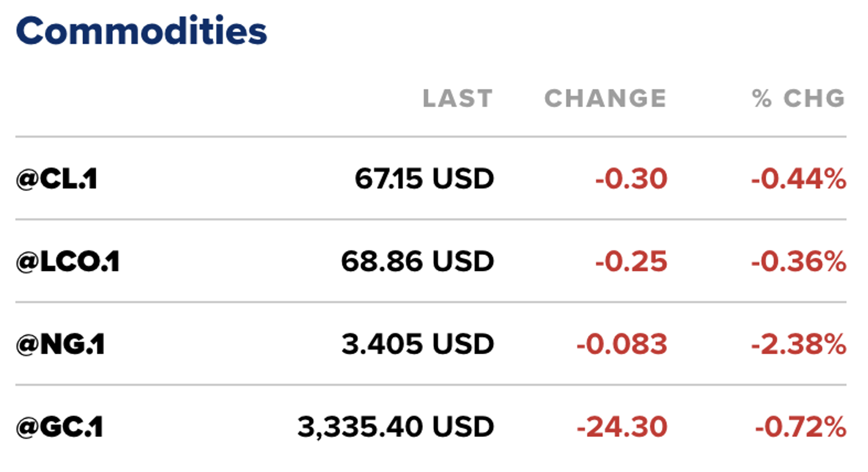Click the -0.083 change value
Viewport: 868px width, 472px height.
pos(622,344)
